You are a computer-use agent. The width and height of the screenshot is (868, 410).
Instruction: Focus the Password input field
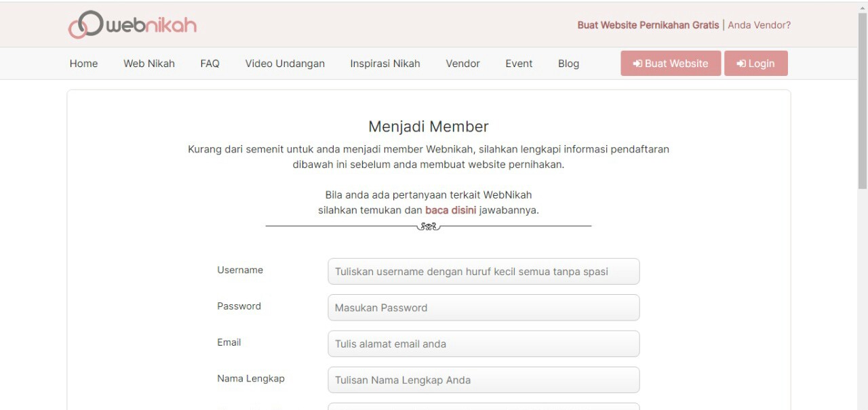[x=484, y=308]
